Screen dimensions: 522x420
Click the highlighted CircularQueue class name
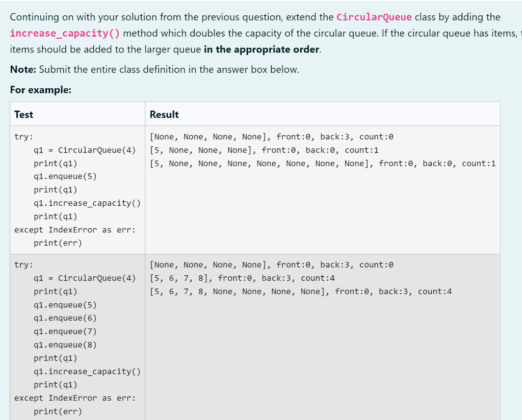[374, 17]
